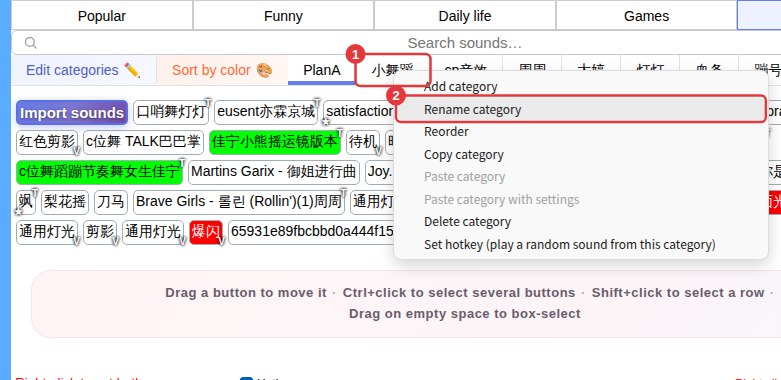Viewport: 781px width, 380px height.
Task: Click the magnifier icon in search bar
Action: click(x=30, y=43)
